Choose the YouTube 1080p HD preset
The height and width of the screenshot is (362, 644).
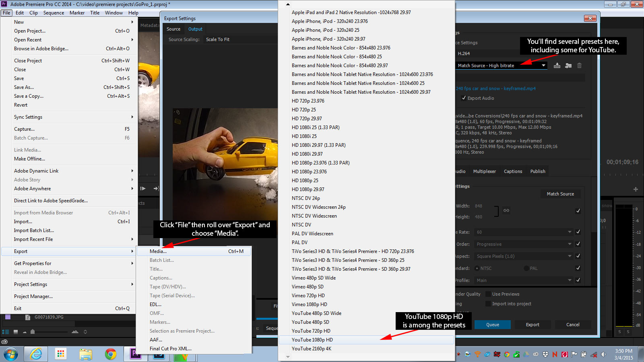click(x=312, y=340)
